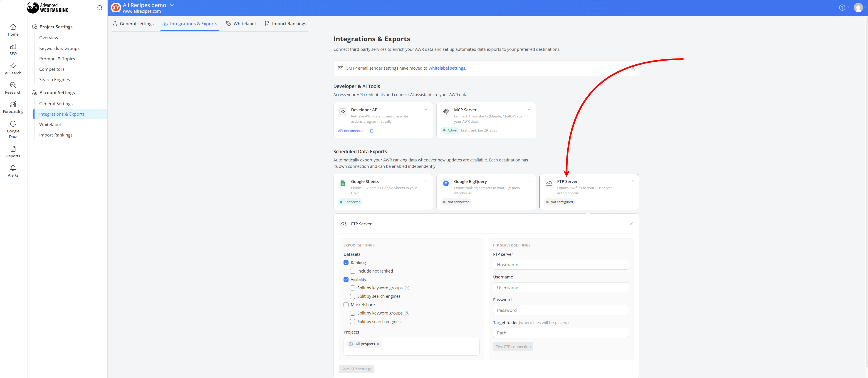Viewport: 868px width, 378px height.
Task: Open the SEO section icon
Action: point(13,46)
